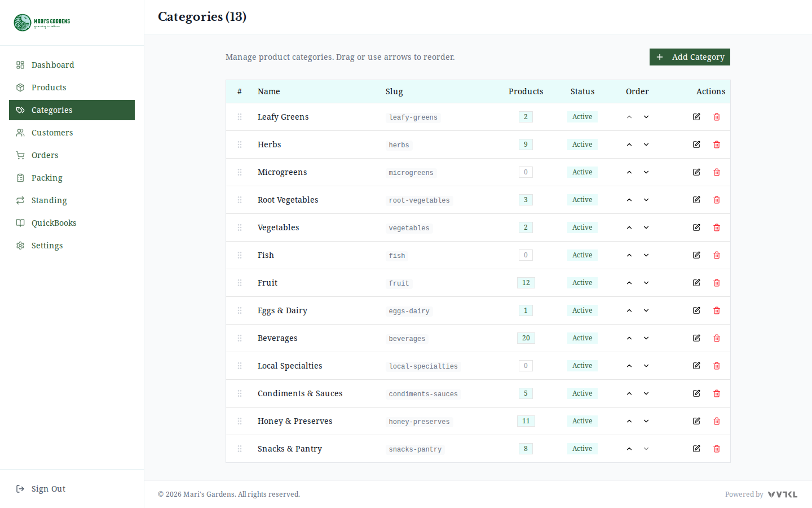This screenshot has height=508, width=812.
Task: Click the slug 'honey-preserves'
Action: [419, 422]
